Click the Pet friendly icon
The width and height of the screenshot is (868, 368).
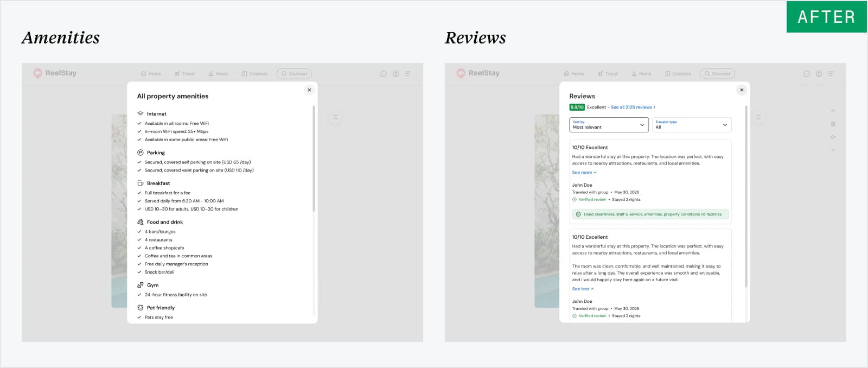point(141,308)
